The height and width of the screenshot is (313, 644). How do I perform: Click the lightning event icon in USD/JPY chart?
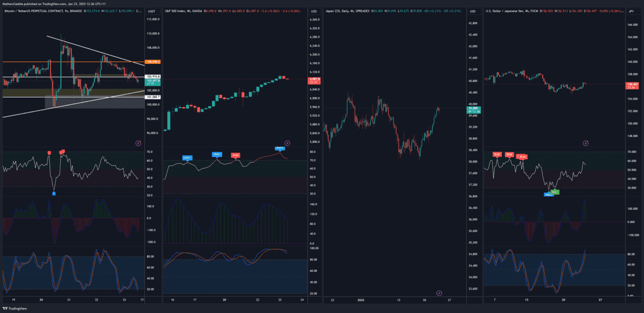pos(586,143)
